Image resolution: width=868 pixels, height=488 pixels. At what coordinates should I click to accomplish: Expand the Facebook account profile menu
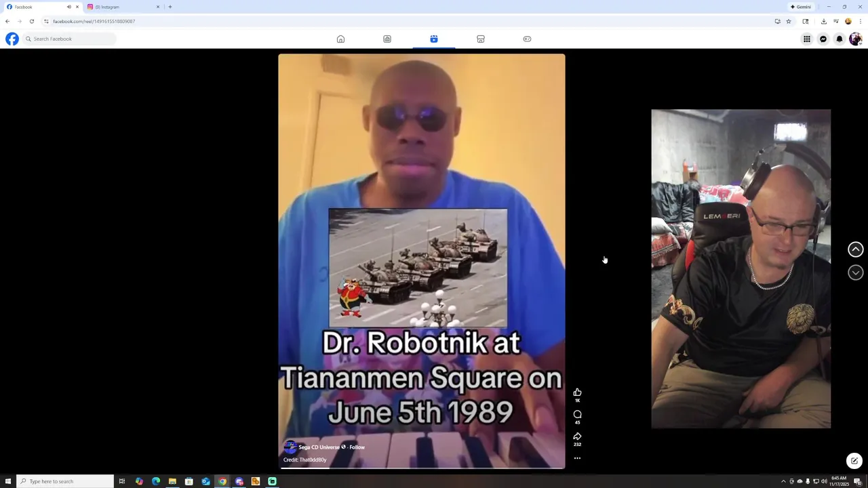856,39
